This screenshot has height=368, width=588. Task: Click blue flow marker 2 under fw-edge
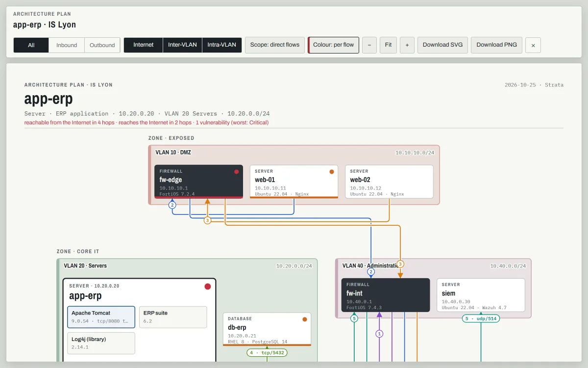pyautogui.click(x=172, y=205)
